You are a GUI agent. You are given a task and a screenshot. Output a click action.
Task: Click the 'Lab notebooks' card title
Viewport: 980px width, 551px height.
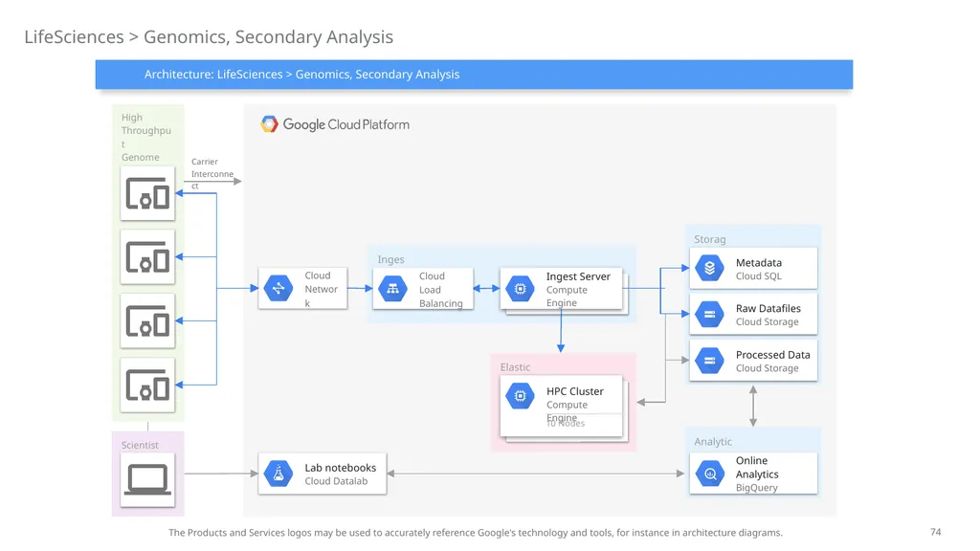(x=341, y=467)
